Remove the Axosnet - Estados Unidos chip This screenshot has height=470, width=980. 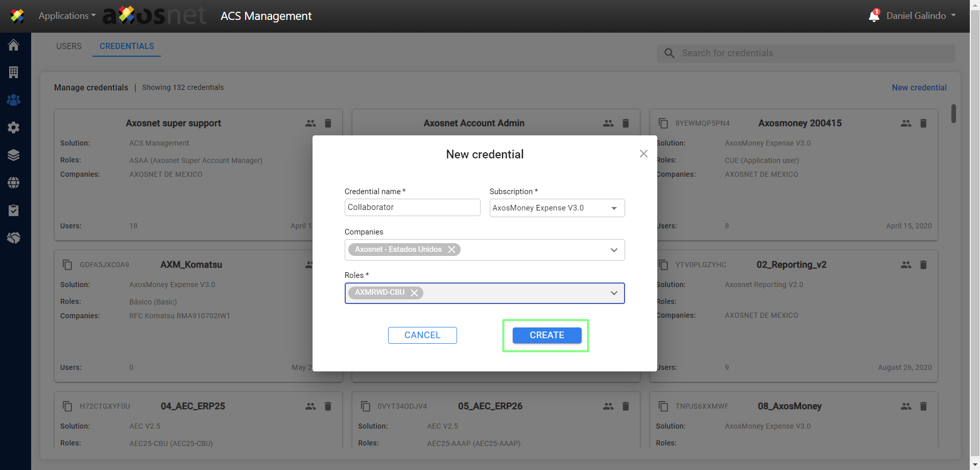click(x=451, y=249)
